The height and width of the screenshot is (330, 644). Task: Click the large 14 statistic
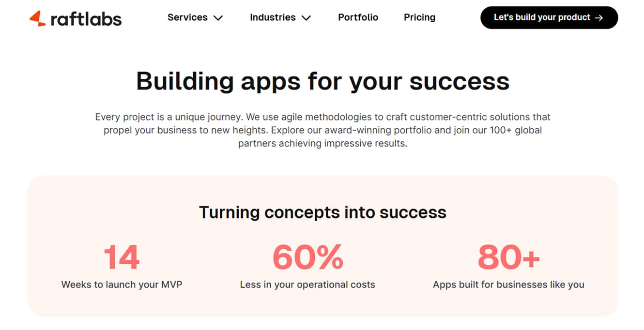121,257
